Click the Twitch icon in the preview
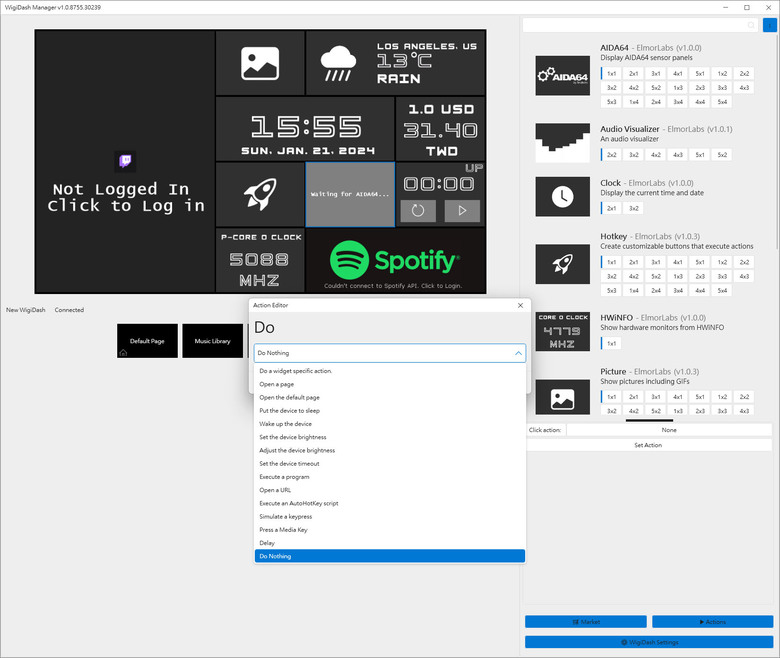 click(x=125, y=161)
